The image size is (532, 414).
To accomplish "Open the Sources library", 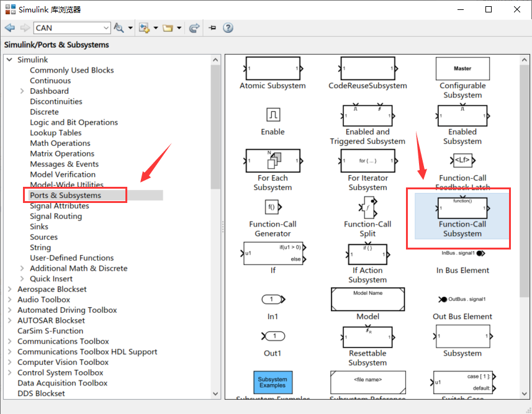I will [44, 237].
